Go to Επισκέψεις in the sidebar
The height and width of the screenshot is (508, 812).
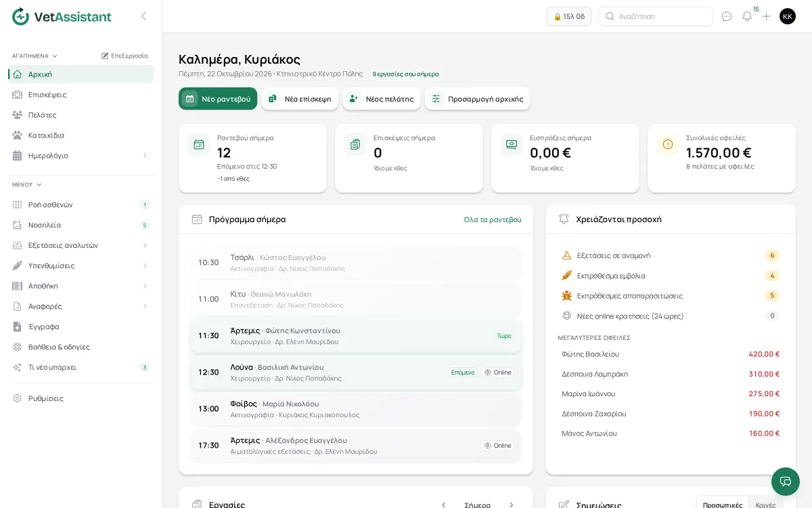pyautogui.click(x=81, y=95)
